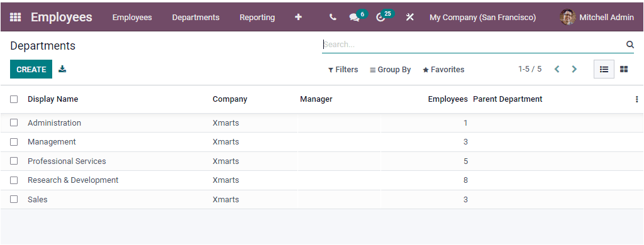Check the Management row checkbox
The width and height of the screenshot is (644, 245).
(x=14, y=142)
